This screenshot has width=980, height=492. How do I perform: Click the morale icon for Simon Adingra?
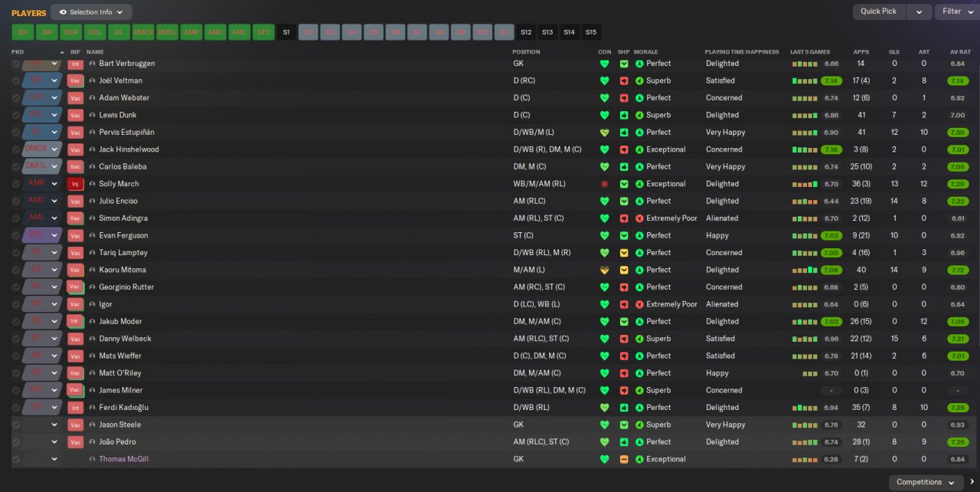coord(639,218)
